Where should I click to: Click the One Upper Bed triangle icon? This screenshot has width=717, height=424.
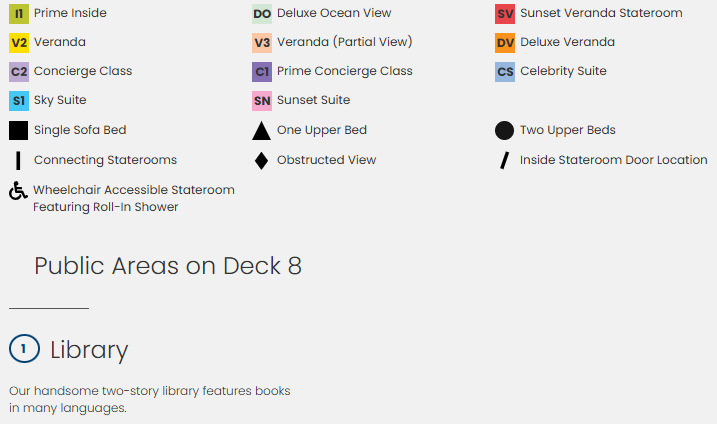point(261,131)
